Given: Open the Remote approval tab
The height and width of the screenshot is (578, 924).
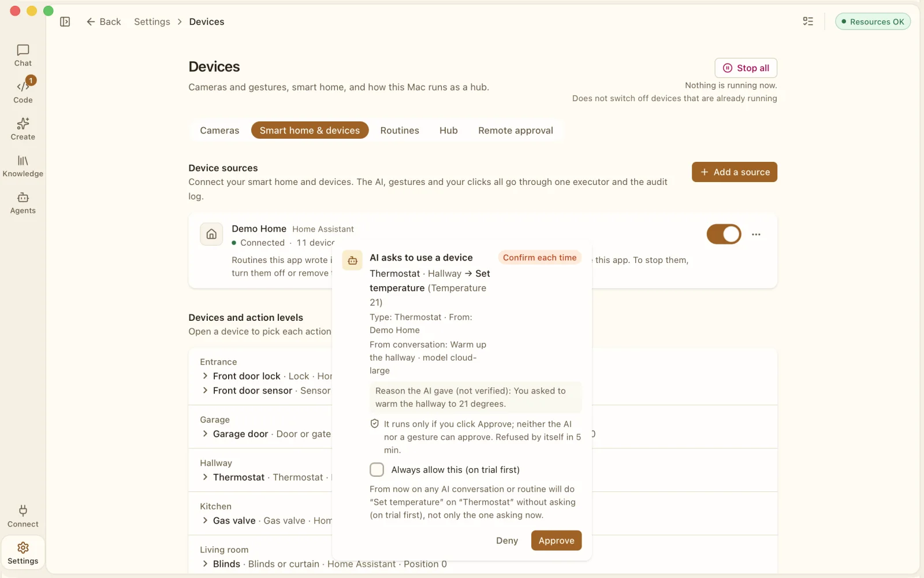Looking at the screenshot, I should 516,131.
